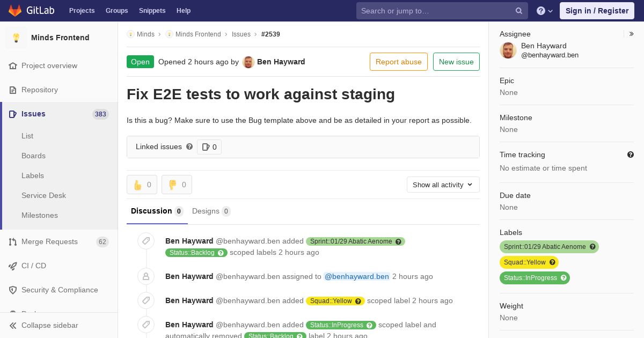Click the yellow Squad::Yellow label in sidebar
This screenshot has height=338, width=644.
coord(529,262)
